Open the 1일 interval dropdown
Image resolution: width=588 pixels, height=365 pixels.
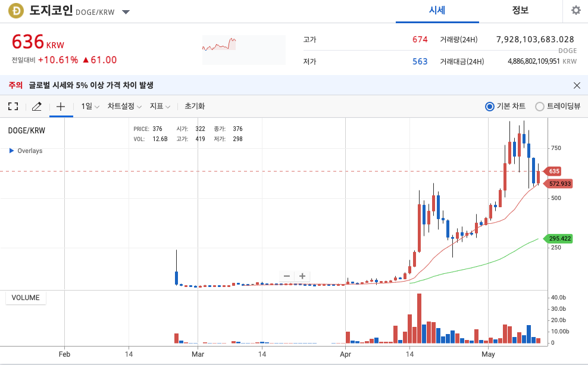pos(90,107)
